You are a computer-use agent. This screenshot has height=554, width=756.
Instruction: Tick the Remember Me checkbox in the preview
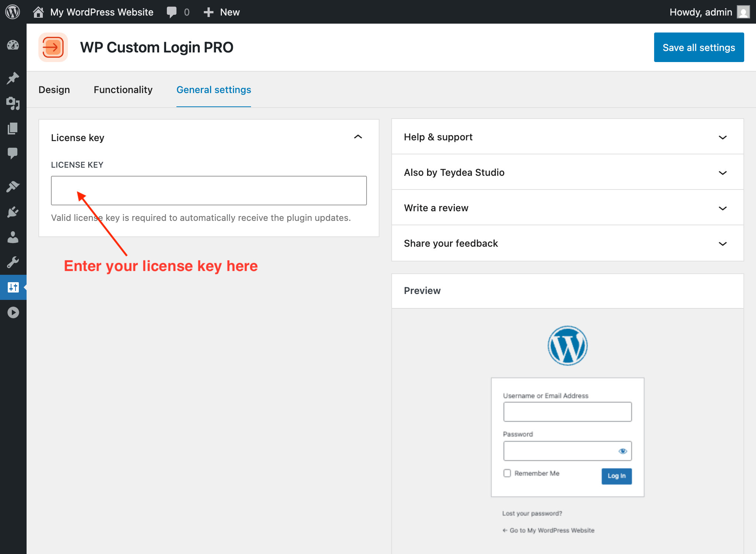coord(507,473)
